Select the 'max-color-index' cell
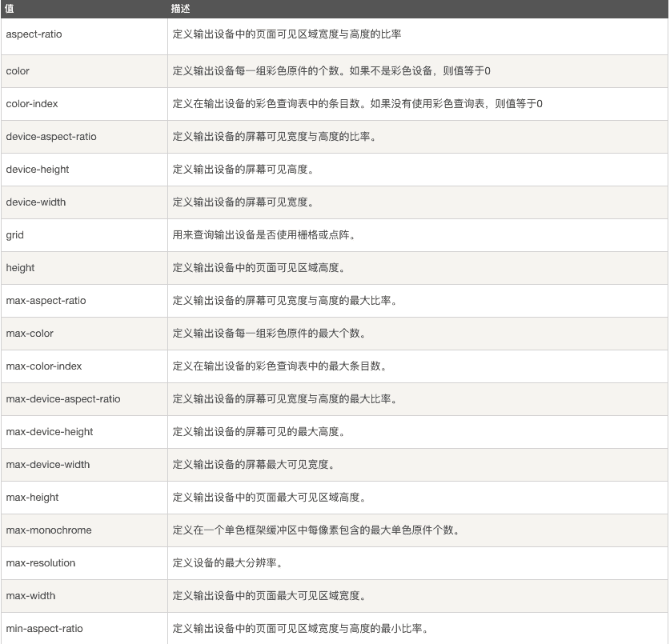The width and height of the screenshot is (670, 644). [84, 366]
